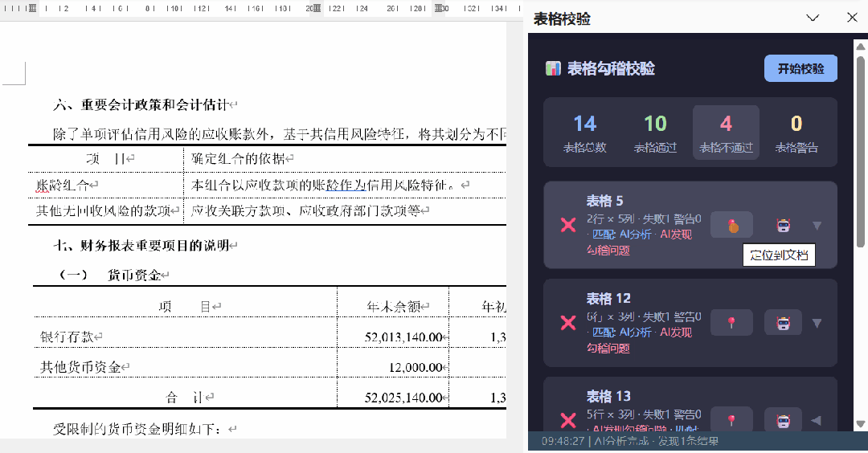This screenshot has width=868, height=453.
Task: Click the 开始校验 button
Action: (800, 68)
